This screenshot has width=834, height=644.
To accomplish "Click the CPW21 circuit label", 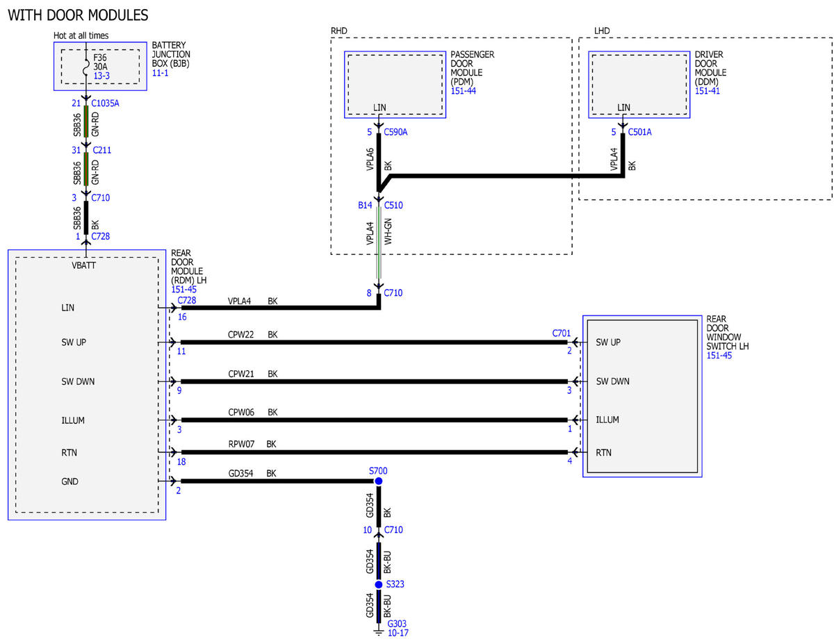I will [x=241, y=373].
